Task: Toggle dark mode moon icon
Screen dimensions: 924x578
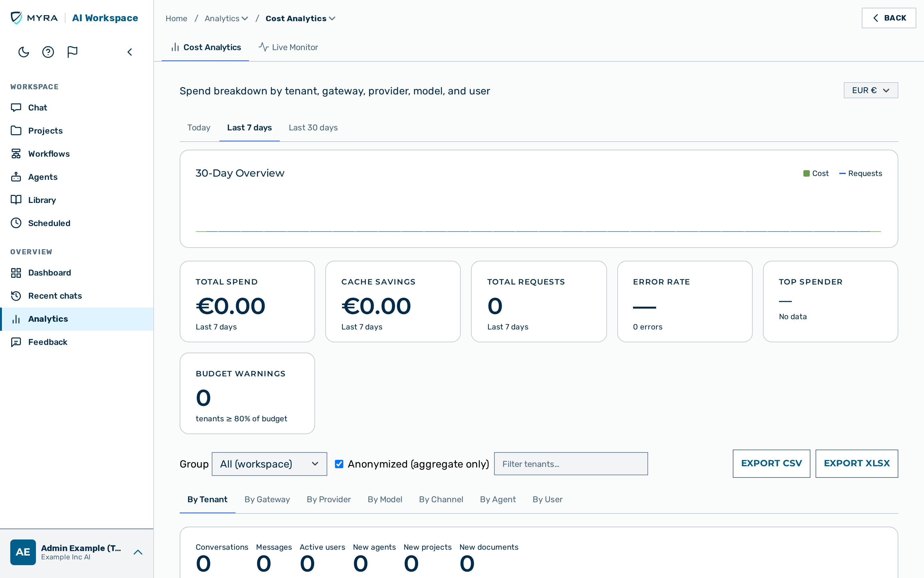Action: pos(24,52)
